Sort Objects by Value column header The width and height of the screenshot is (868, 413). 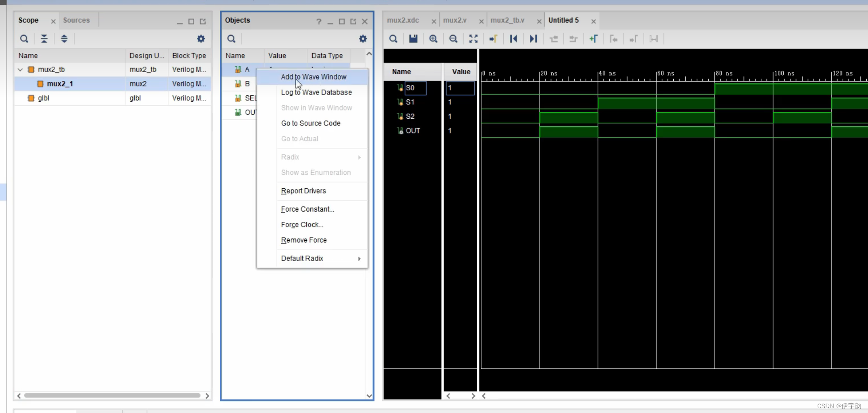pyautogui.click(x=286, y=56)
